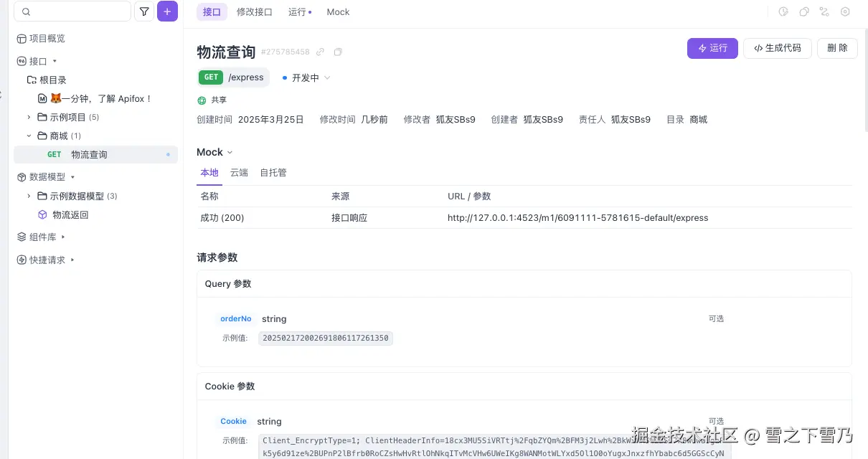Expand the 示例项目 folder chevron
The width and height of the screenshot is (868, 459).
pos(29,117)
